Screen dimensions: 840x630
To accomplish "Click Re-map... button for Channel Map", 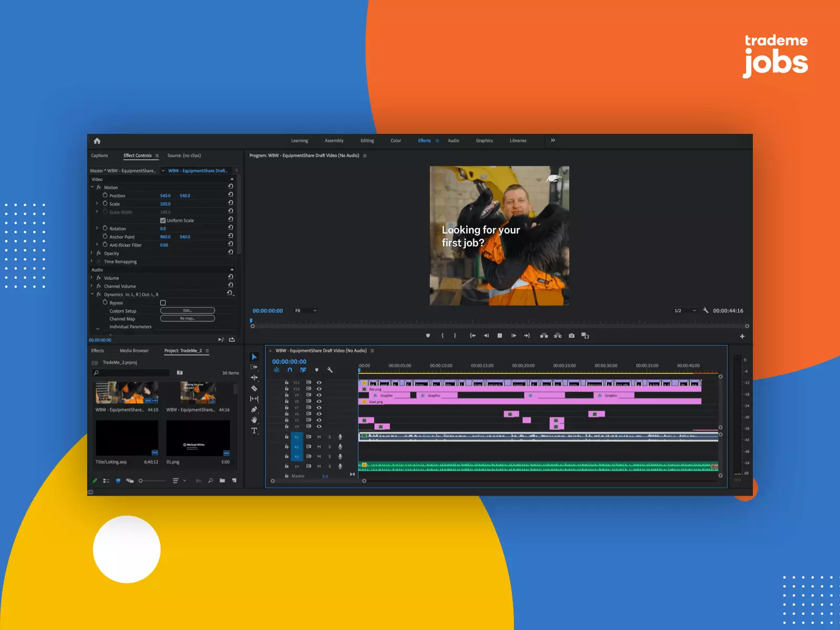I will [187, 318].
